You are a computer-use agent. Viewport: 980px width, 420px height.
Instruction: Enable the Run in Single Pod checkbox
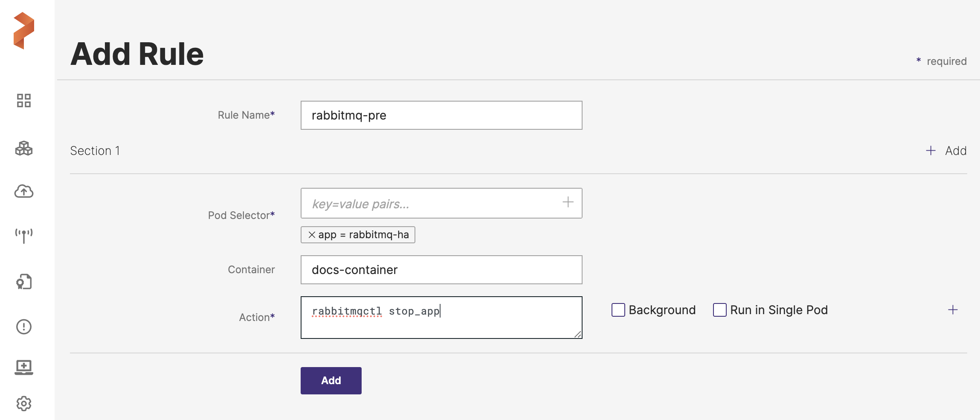[719, 310]
